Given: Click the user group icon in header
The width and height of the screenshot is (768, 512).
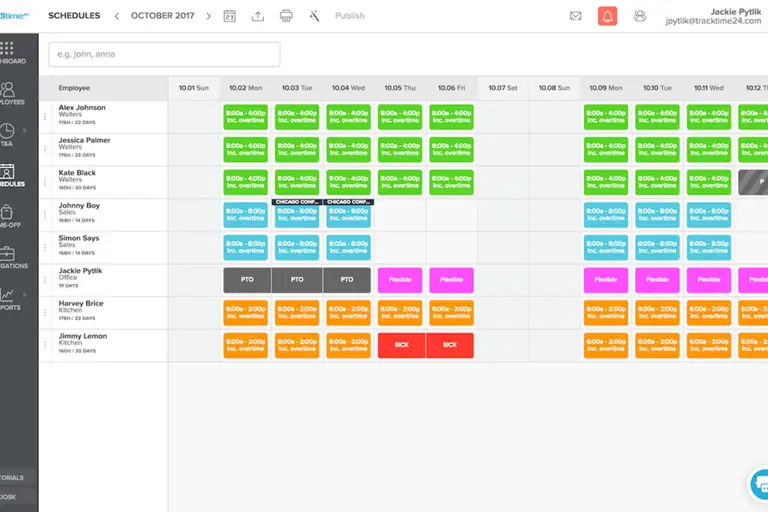Looking at the screenshot, I should click(640, 16).
